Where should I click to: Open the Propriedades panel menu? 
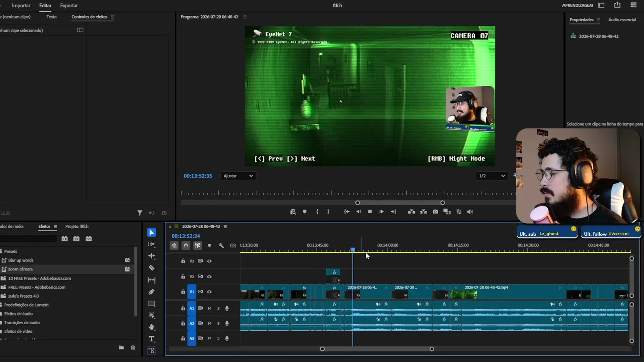pos(599,20)
